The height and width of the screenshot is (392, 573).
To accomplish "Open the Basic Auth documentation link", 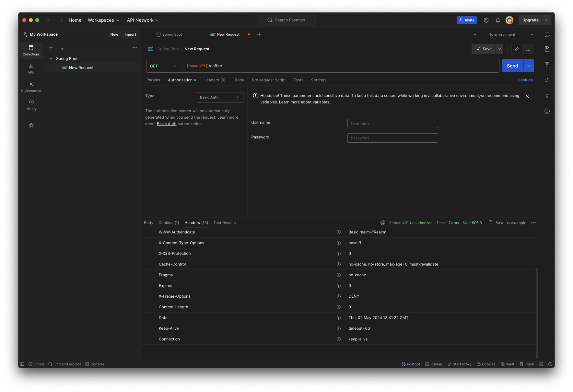I will coord(167,124).
